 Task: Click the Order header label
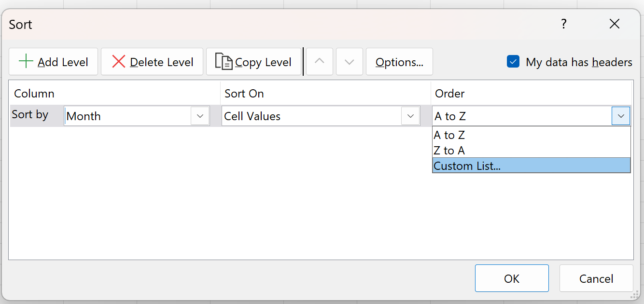pyautogui.click(x=450, y=94)
